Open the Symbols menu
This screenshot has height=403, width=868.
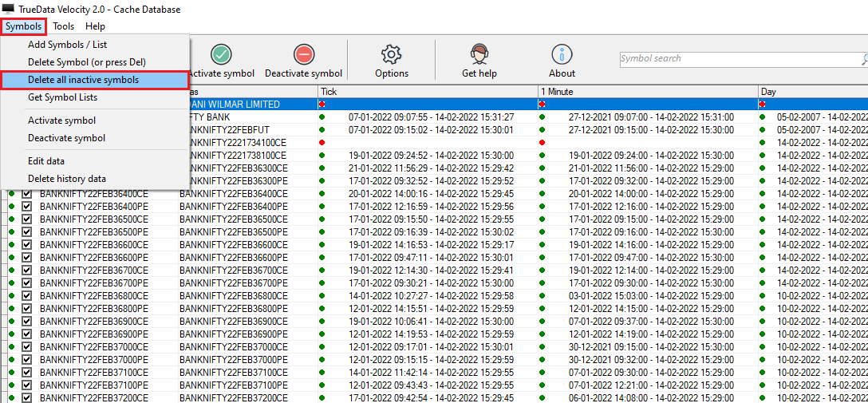coord(24,26)
